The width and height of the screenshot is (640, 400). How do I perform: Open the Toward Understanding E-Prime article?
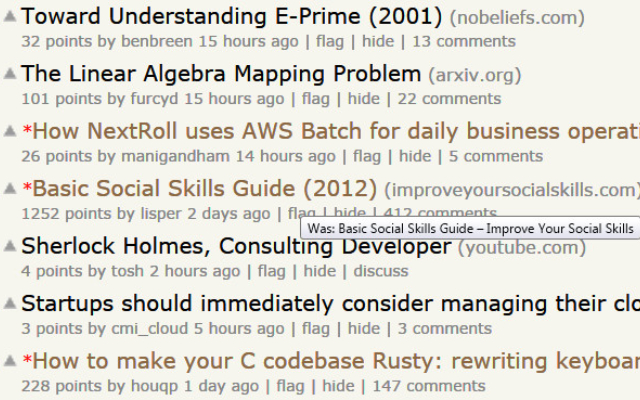tap(231, 17)
